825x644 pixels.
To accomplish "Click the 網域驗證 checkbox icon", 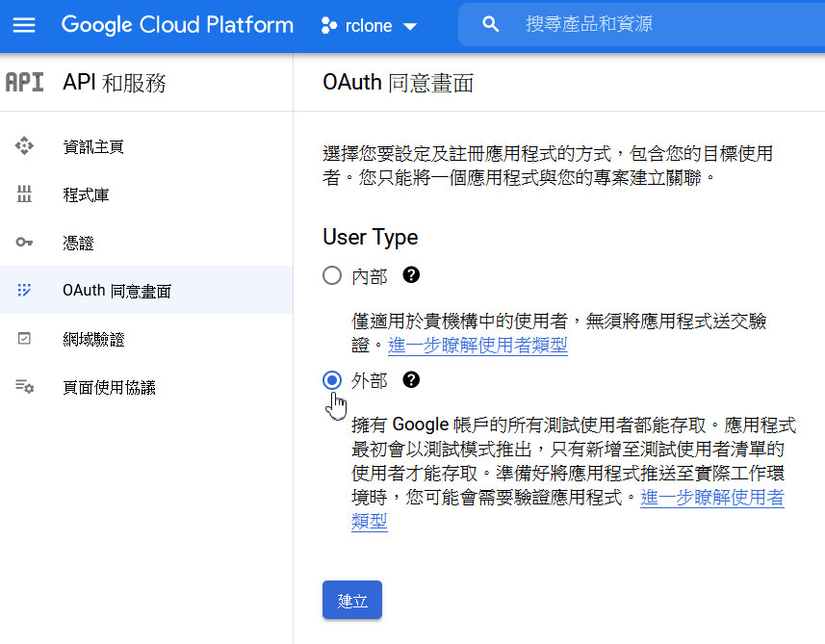I will (x=25, y=339).
